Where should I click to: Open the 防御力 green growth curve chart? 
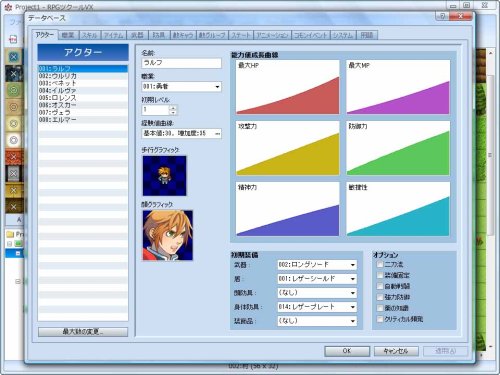click(398, 148)
